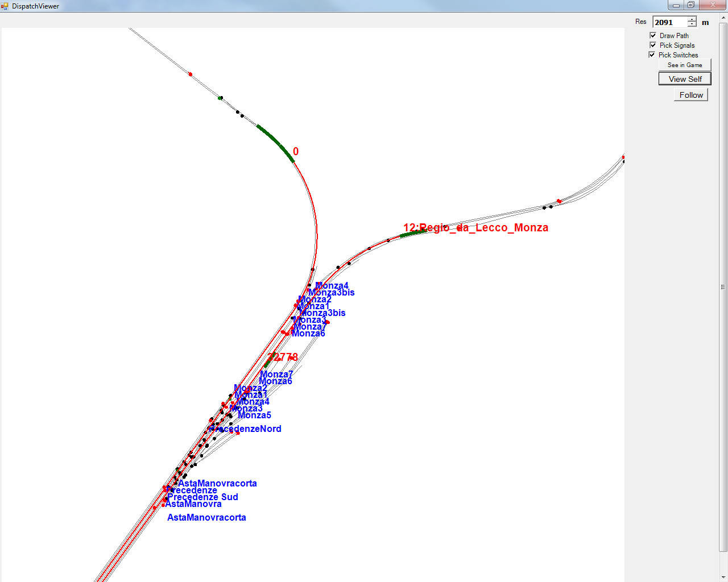Increase Res value with the up stepper arrow
Image resolution: width=728 pixels, height=582 pixels.
tap(692, 19)
